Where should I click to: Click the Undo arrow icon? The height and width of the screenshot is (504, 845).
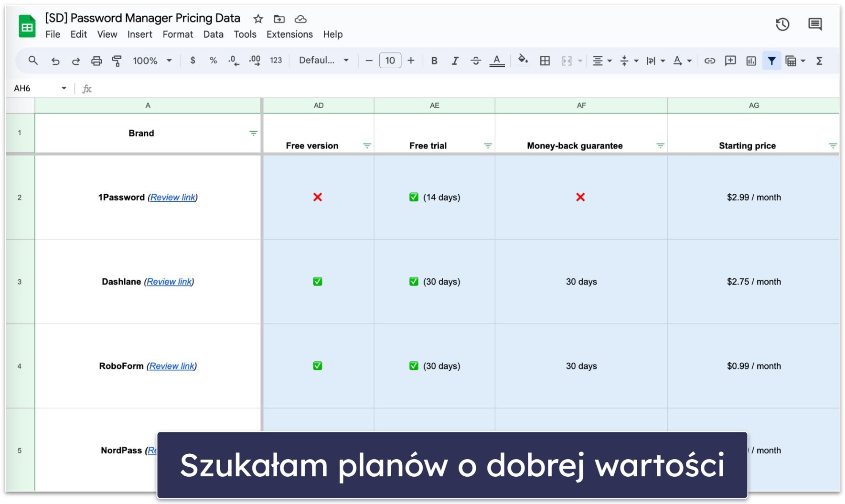(x=55, y=61)
